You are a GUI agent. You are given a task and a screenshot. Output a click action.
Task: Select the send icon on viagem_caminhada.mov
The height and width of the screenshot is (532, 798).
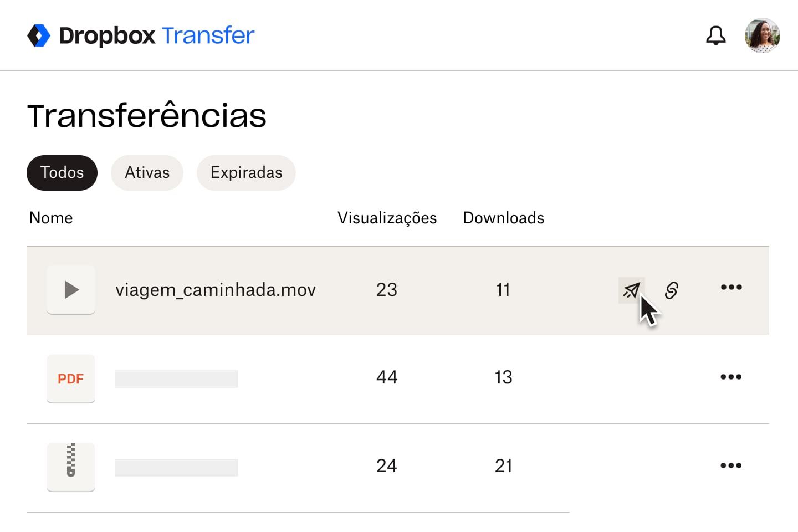631,290
